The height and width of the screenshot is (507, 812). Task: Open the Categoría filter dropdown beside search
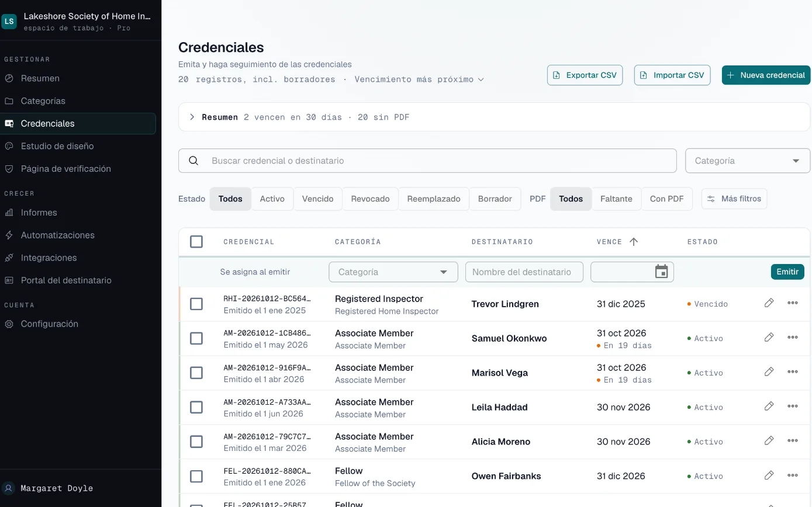click(x=747, y=161)
